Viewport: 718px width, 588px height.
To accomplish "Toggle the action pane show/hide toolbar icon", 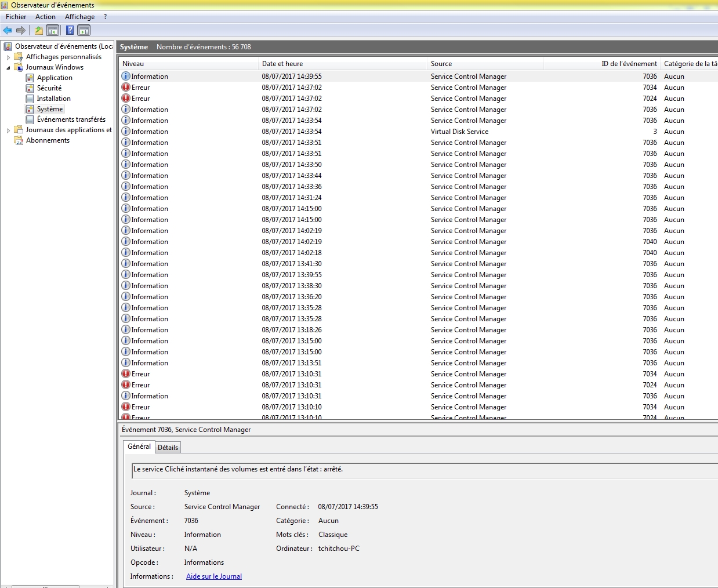I will pos(84,31).
